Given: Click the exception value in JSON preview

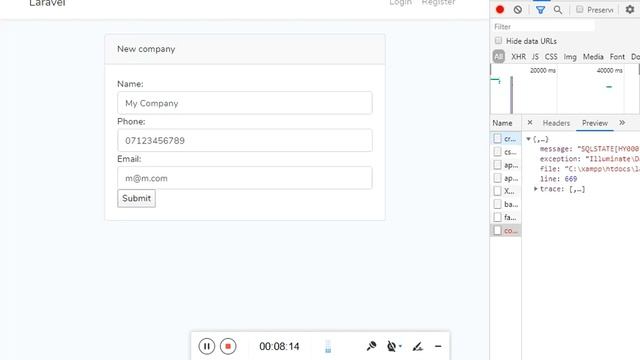Looking at the screenshot, I should pyautogui.click(x=612, y=159).
